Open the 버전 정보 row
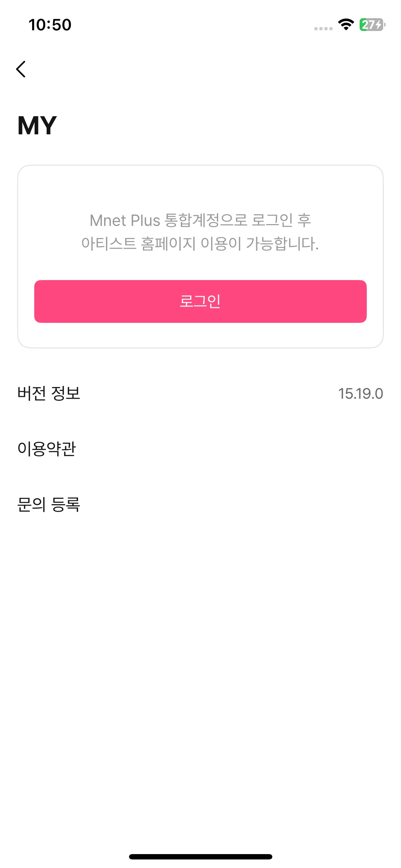Screen dimensions: 401x868 200,393
